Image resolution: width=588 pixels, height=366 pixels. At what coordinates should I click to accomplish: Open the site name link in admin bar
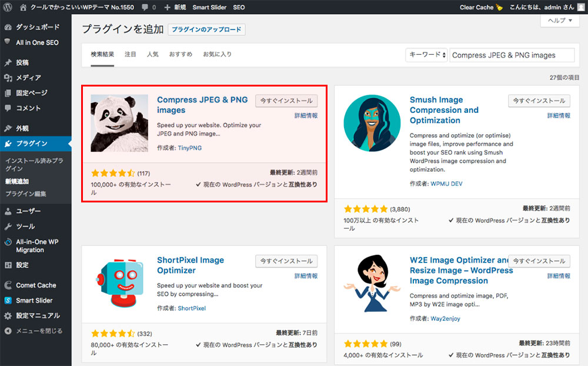[82, 7]
